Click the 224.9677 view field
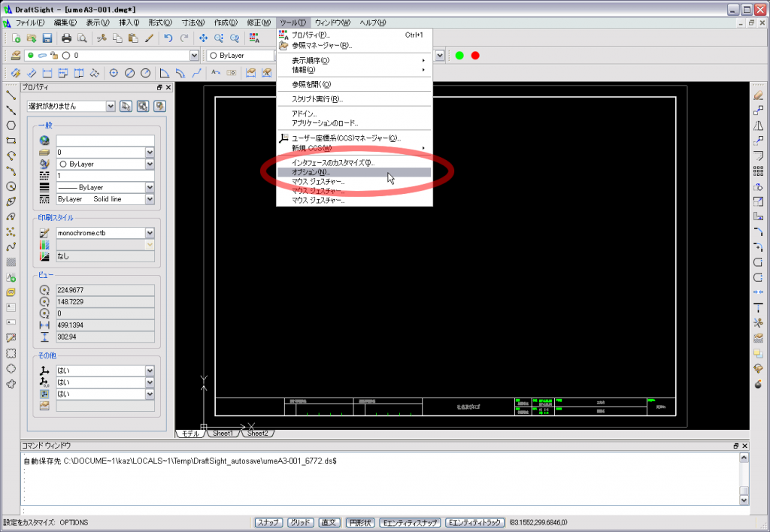 click(105, 290)
